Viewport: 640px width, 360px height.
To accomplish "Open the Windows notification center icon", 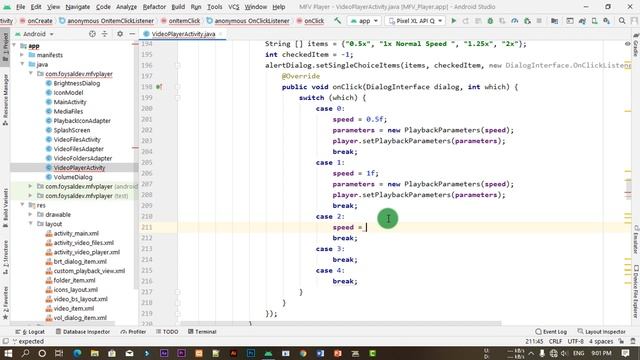I will click(625, 353).
